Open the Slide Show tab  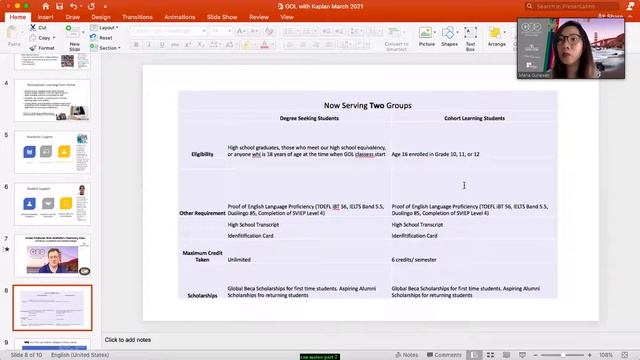click(222, 17)
